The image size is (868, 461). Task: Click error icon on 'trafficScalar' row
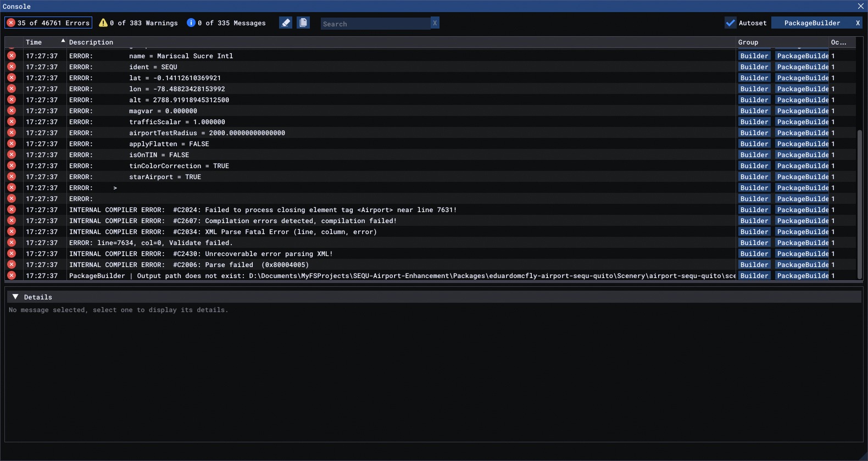pyautogui.click(x=12, y=121)
